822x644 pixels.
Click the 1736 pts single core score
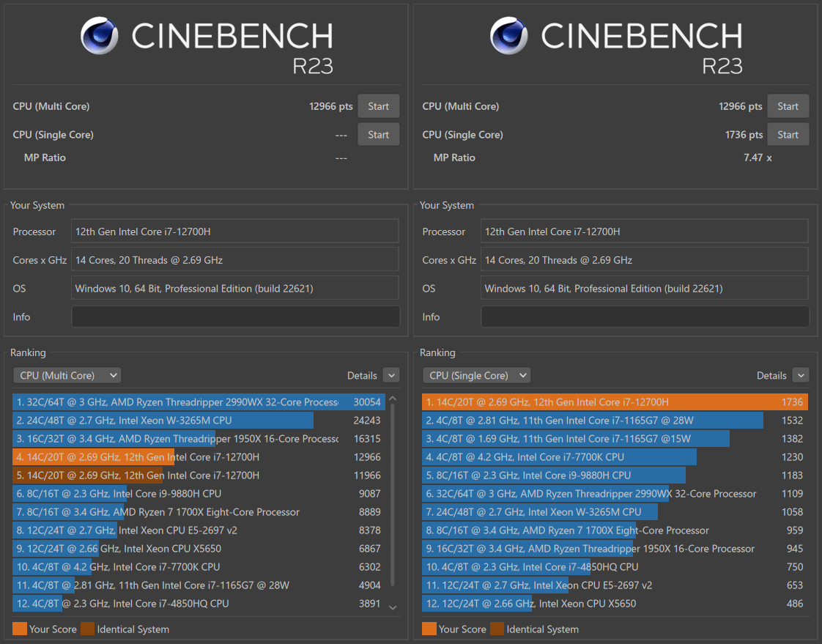744,134
